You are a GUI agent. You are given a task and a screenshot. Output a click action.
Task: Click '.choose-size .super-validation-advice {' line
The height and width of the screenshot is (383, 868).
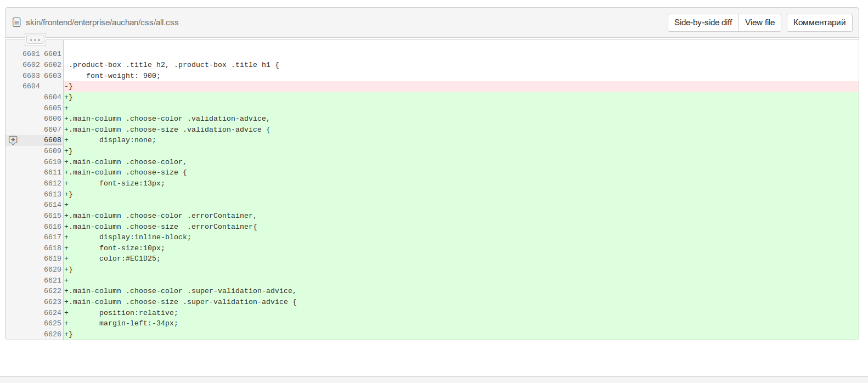pos(461,302)
